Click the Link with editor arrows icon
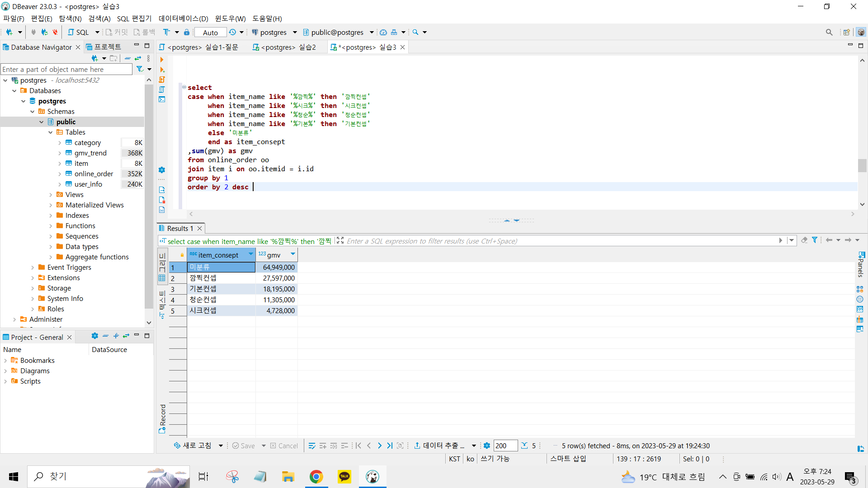This screenshot has height=488, width=868. 138,58
